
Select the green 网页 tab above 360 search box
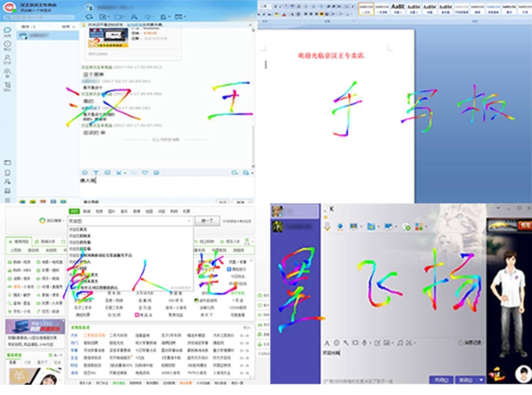(x=74, y=211)
